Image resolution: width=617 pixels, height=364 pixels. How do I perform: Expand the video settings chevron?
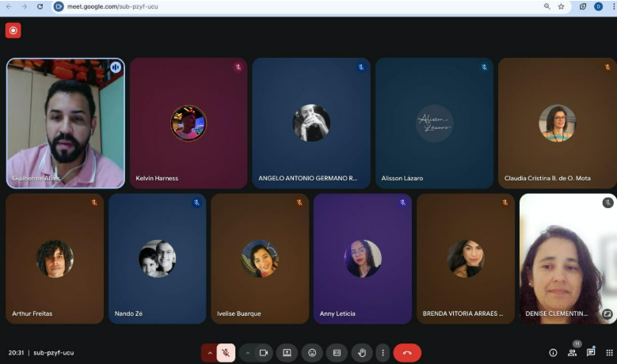point(247,353)
